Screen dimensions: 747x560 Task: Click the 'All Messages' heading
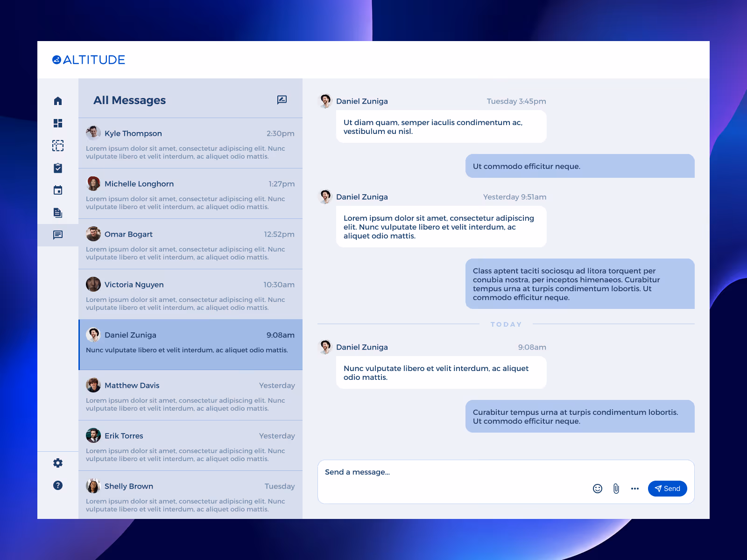point(129,100)
